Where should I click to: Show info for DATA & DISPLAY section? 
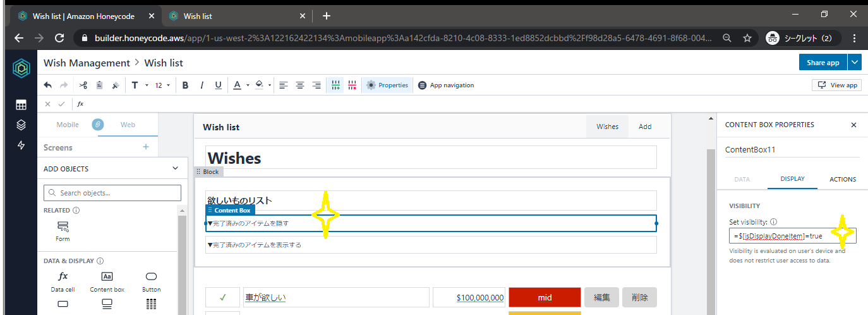pos(100,261)
